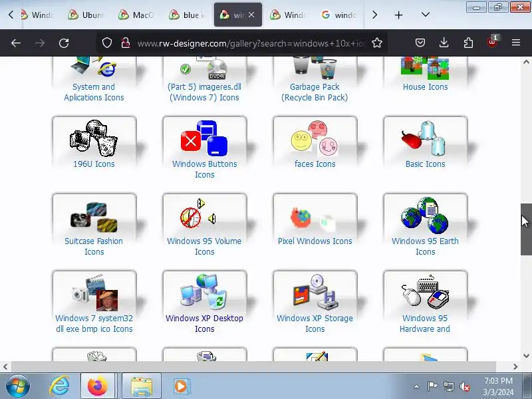The width and height of the screenshot is (532, 399).
Task: Click the vertical scrollbar thumb
Action: coord(526,229)
